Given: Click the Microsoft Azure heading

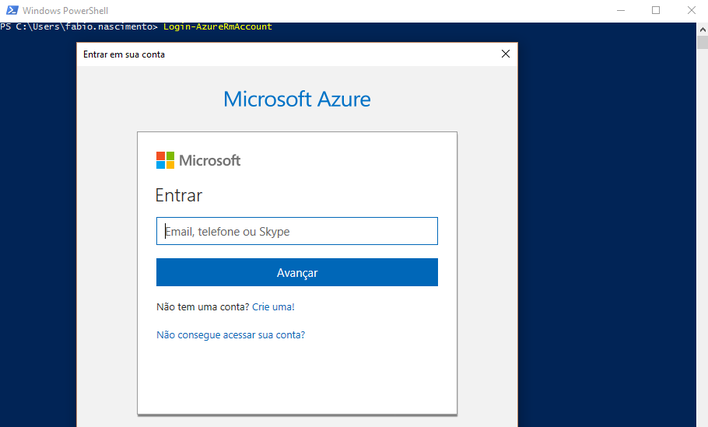Looking at the screenshot, I should pos(297,99).
